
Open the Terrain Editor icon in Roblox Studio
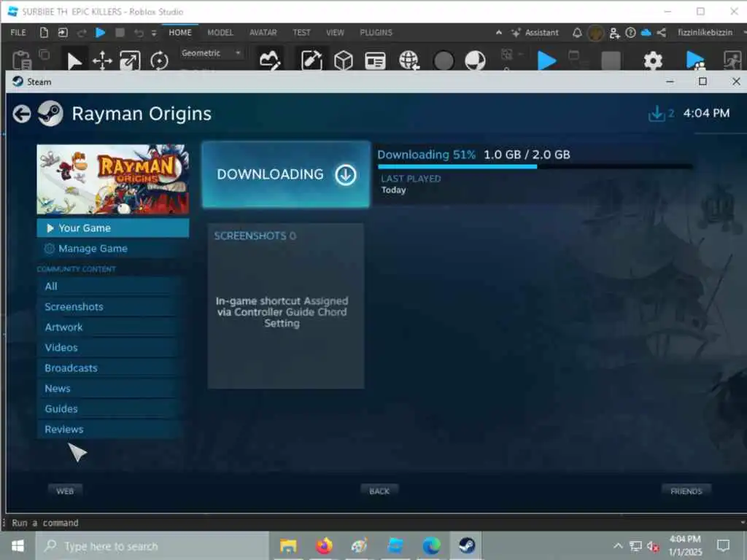(270, 61)
